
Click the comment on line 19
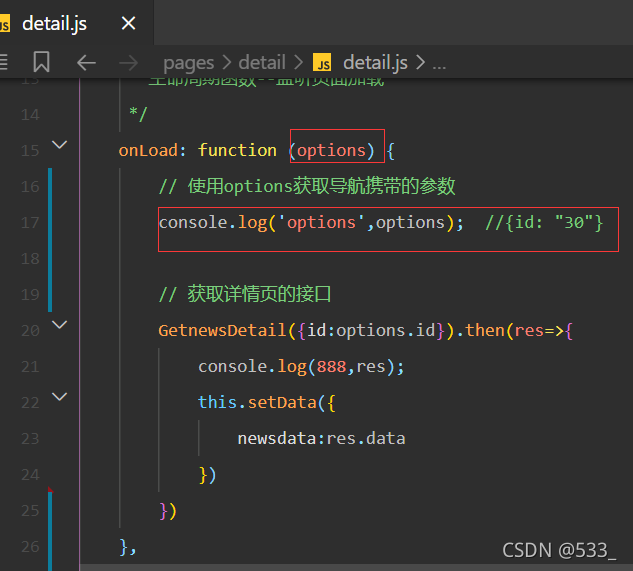tap(245, 294)
